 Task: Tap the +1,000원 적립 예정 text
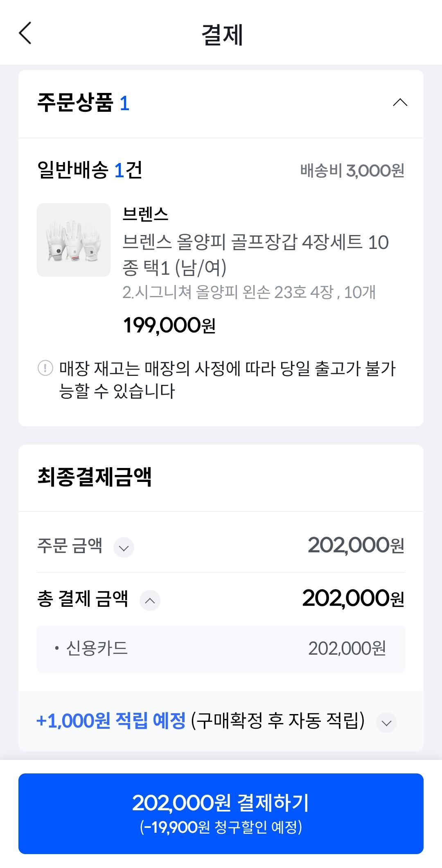coord(111,721)
